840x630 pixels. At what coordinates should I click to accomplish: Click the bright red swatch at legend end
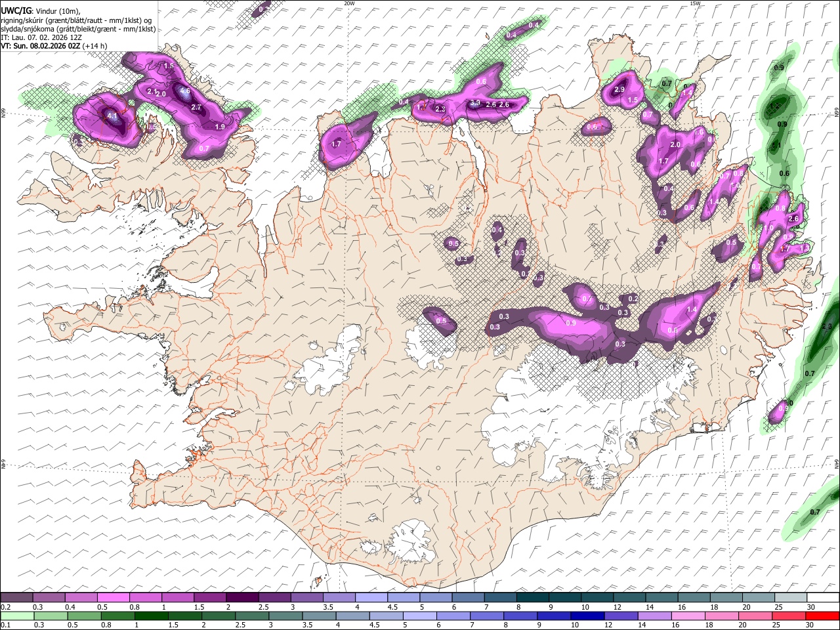[822, 616]
